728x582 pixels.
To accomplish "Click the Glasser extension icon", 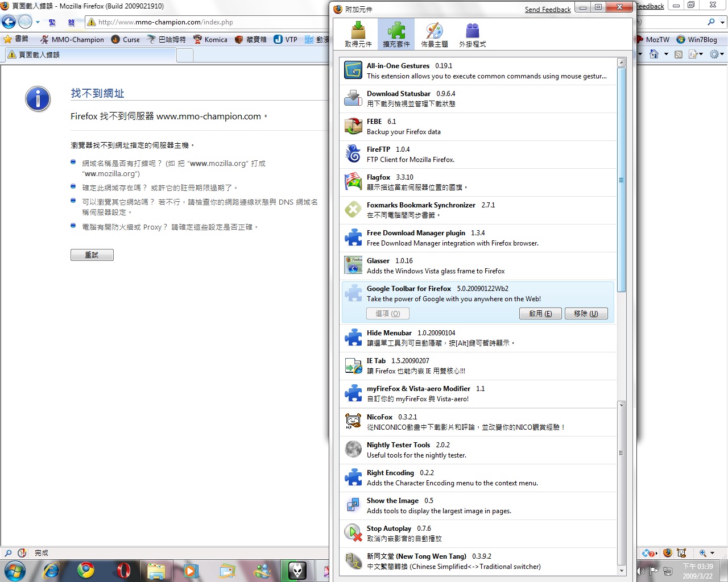I will [353, 265].
